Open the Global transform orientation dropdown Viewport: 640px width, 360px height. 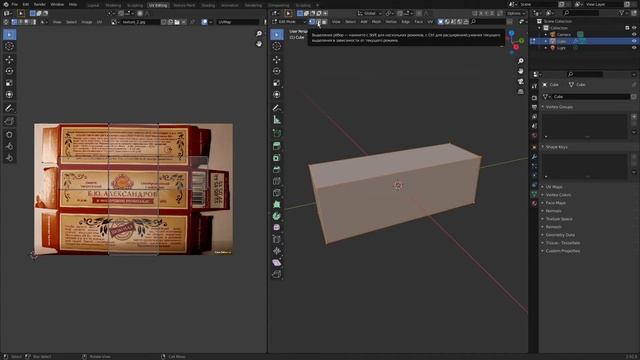pyautogui.click(x=369, y=13)
